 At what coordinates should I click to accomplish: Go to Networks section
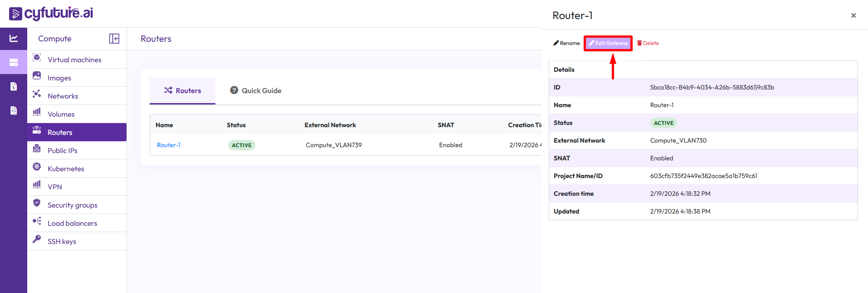(63, 96)
